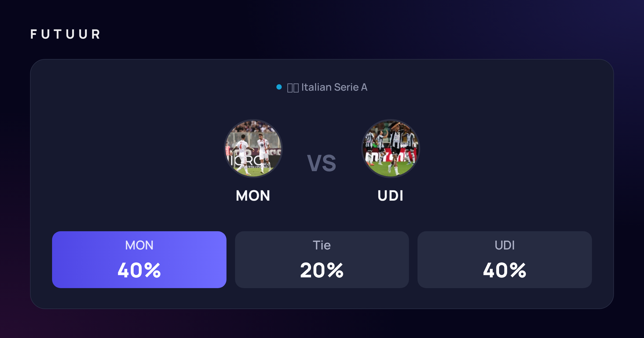
Task: Open the Italian Serie A league label
Action: click(x=334, y=87)
